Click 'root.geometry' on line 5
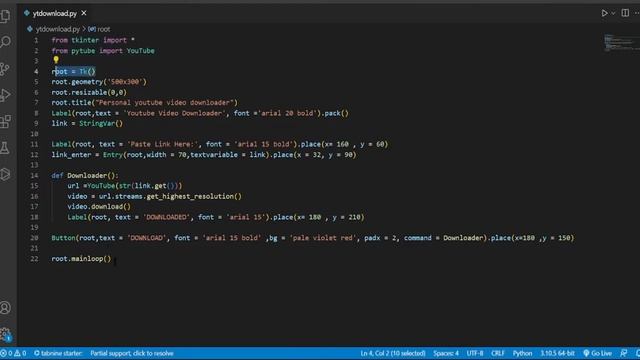This screenshot has width=640, height=360. [77, 82]
